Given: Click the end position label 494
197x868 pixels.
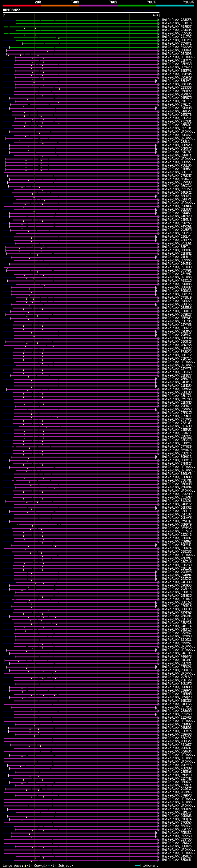Looking at the screenshot, I should tap(155, 15).
